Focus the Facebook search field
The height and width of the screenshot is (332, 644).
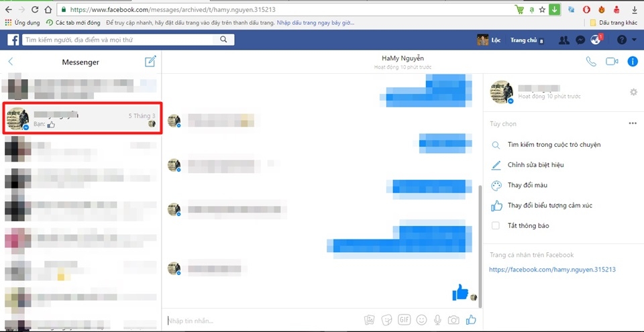117,40
